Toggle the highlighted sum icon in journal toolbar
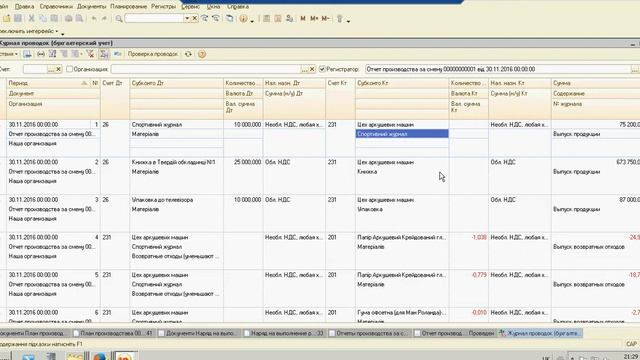 (104, 54)
